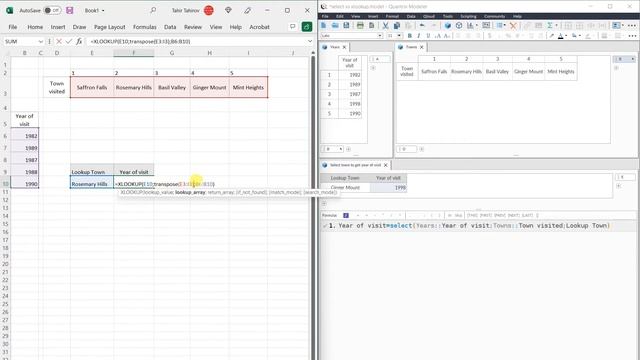Click the Quantrix Cut scissors icon

[x=385, y=25]
